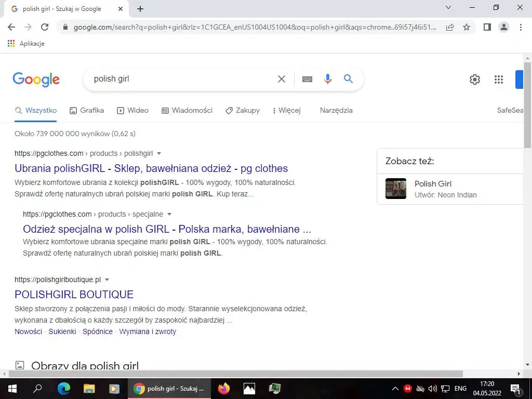Image resolution: width=532 pixels, height=399 pixels.
Task: Open the red M tray icon
Action: click(x=408, y=389)
